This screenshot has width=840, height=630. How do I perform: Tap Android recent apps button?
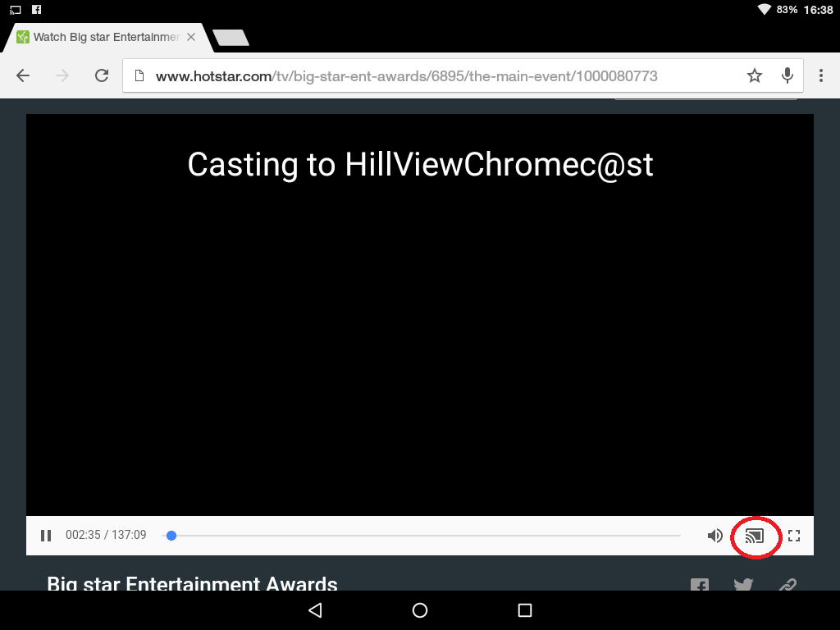525,610
